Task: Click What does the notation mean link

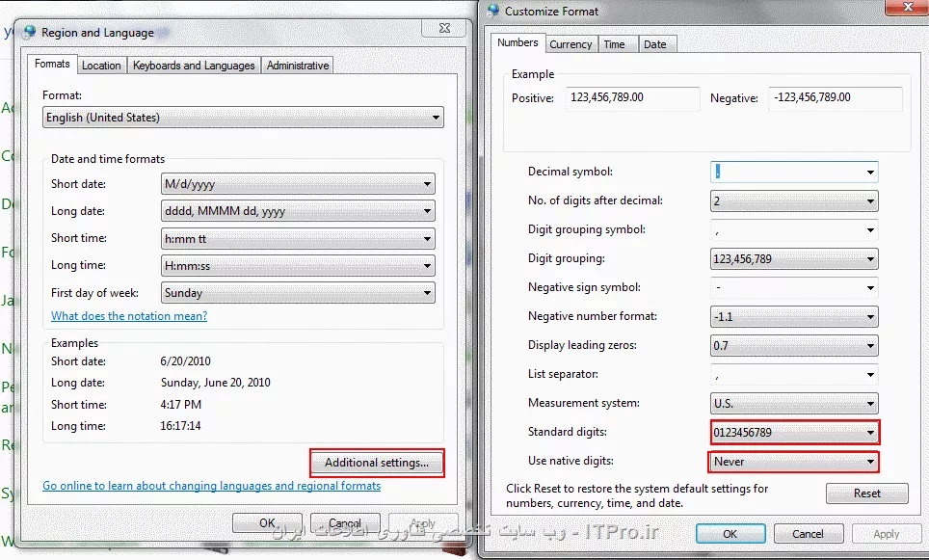Action: pos(129,316)
